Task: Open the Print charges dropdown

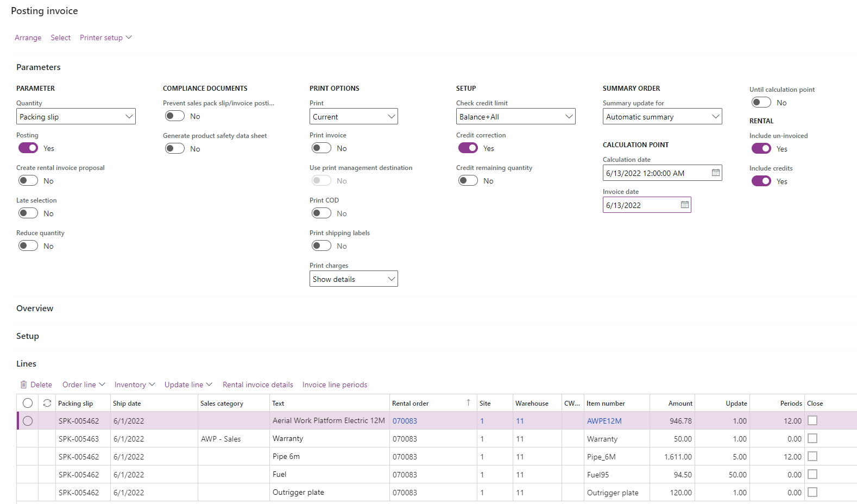Action: click(354, 279)
